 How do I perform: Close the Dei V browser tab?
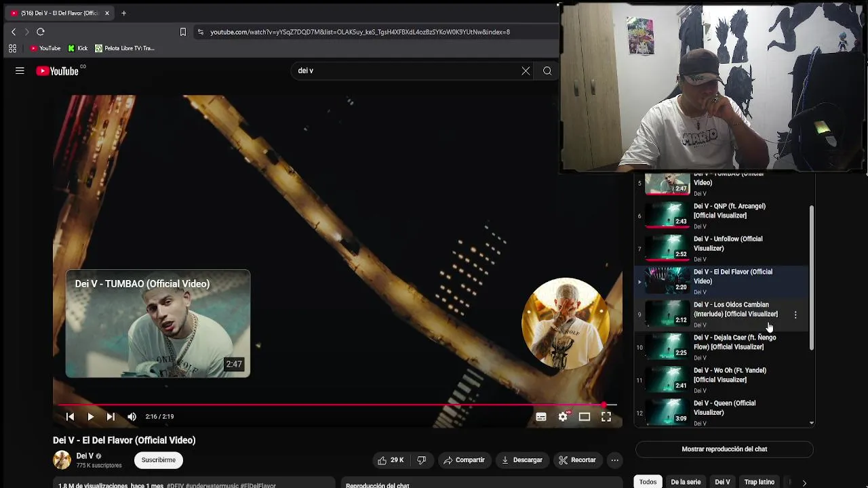coord(106,13)
